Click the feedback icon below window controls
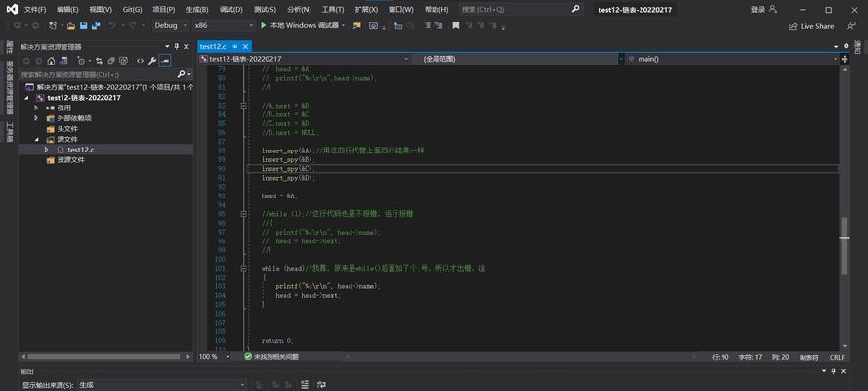This screenshot has width=868, height=391. [x=851, y=26]
